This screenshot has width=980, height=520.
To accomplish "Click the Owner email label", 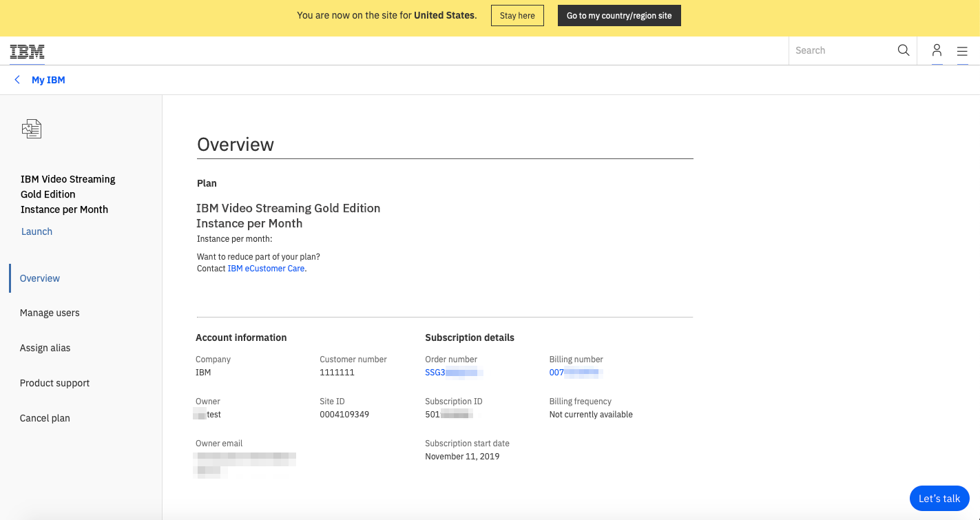I will pos(219,444).
